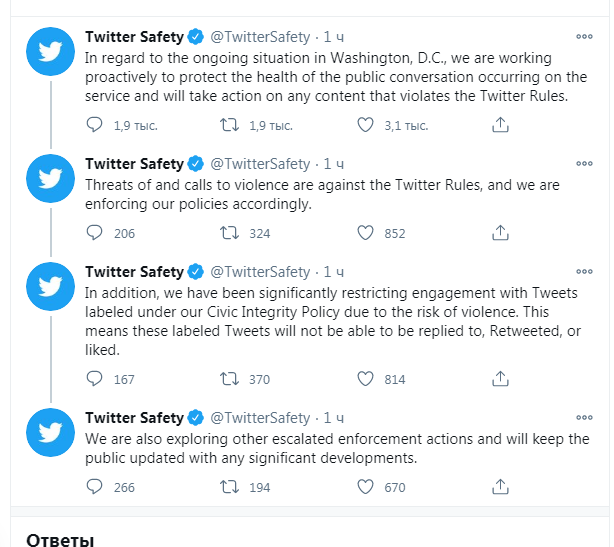Retweet the tweet with 370 retweets
The height and width of the screenshot is (547, 614).
[x=229, y=379]
